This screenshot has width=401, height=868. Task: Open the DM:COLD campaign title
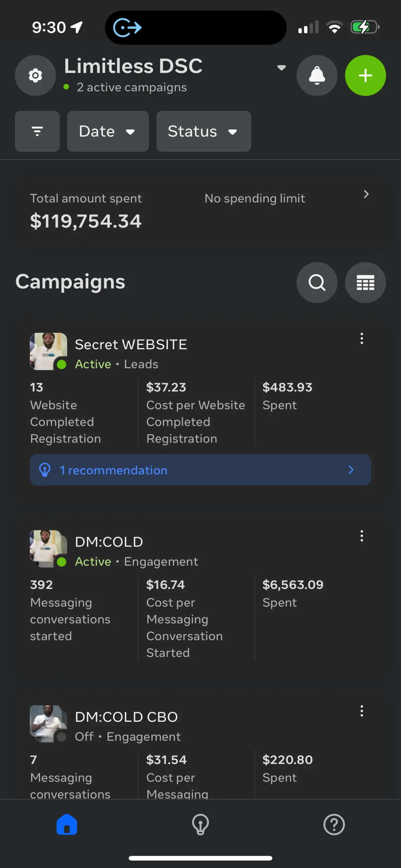(x=109, y=542)
